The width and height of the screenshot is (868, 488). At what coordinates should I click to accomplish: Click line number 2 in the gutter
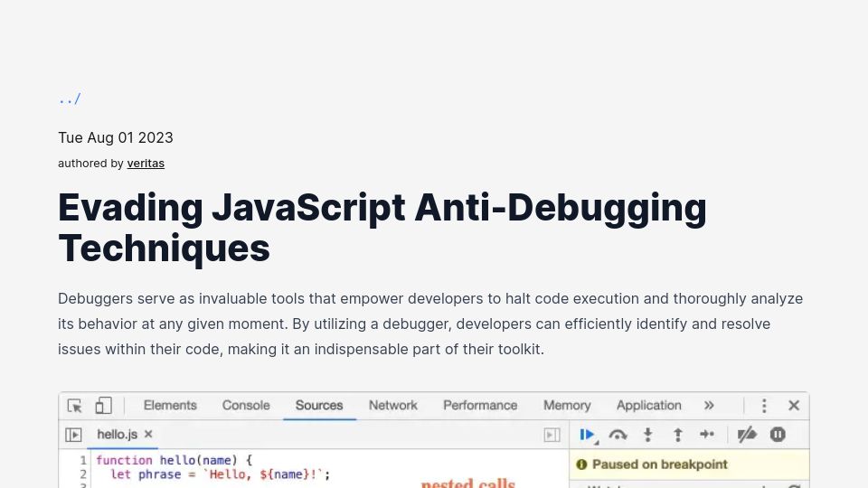tap(83, 474)
